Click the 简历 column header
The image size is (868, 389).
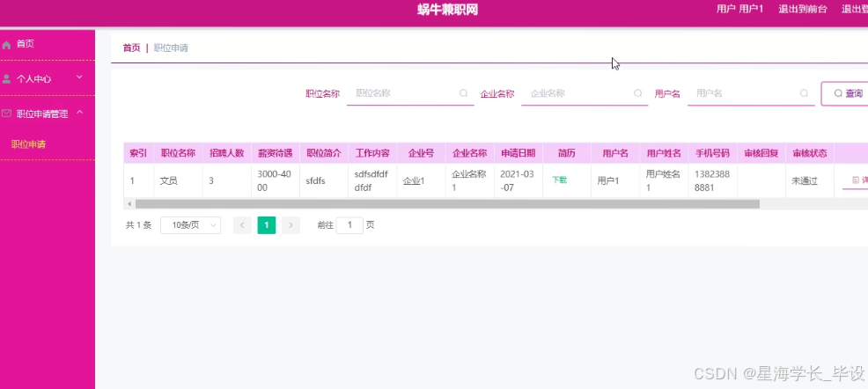click(567, 153)
